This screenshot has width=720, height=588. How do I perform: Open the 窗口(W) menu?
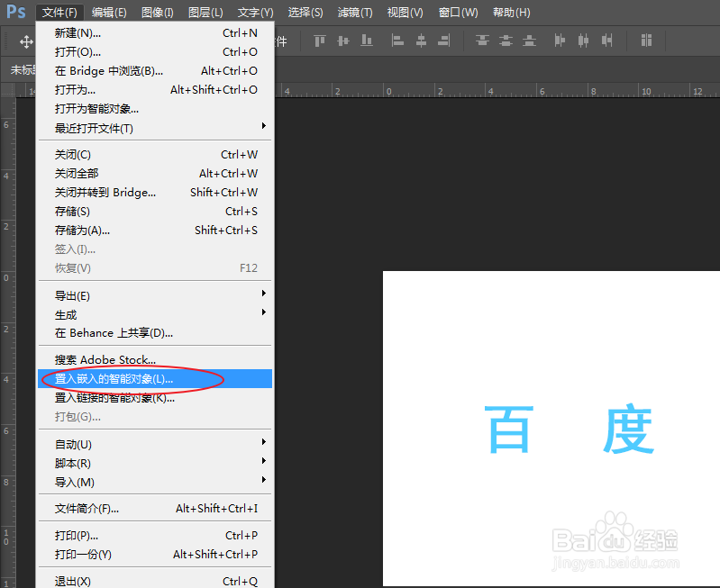[x=459, y=13]
